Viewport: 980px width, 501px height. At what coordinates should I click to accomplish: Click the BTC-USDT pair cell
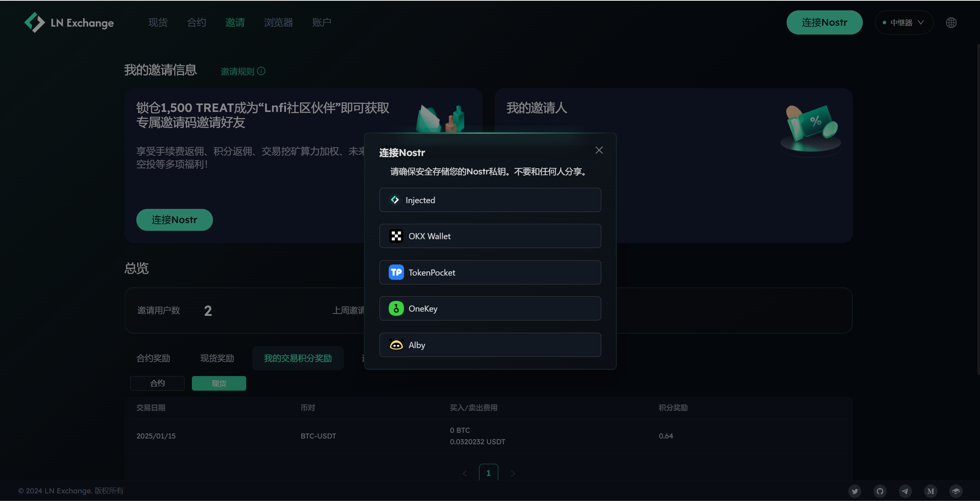(x=318, y=436)
